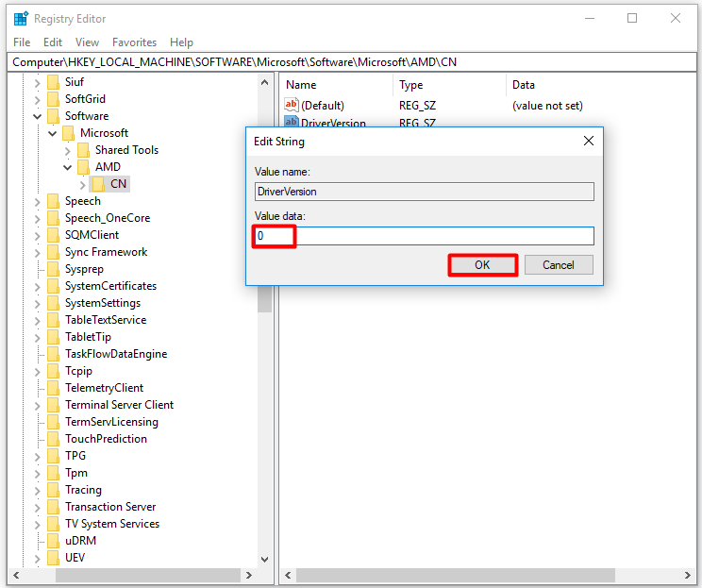The width and height of the screenshot is (702, 588).
Task: Open the Edit menu
Action: (53, 42)
